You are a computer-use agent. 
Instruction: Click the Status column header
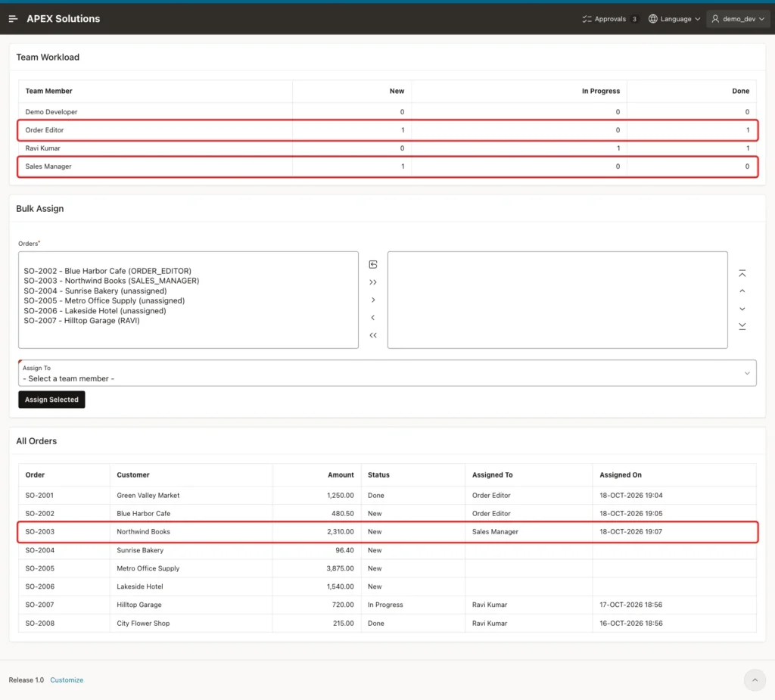pyautogui.click(x=378, y=475)
